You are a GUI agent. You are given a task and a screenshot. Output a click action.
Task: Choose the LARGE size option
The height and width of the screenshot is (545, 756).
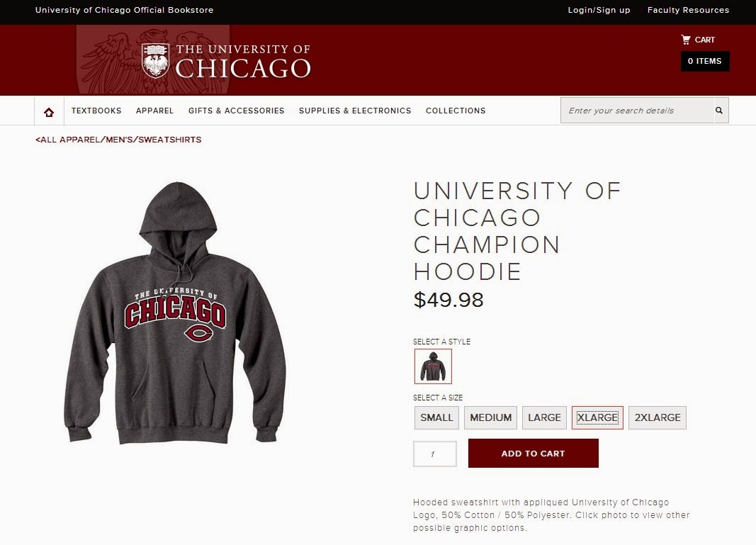click(x=544, y=417)
